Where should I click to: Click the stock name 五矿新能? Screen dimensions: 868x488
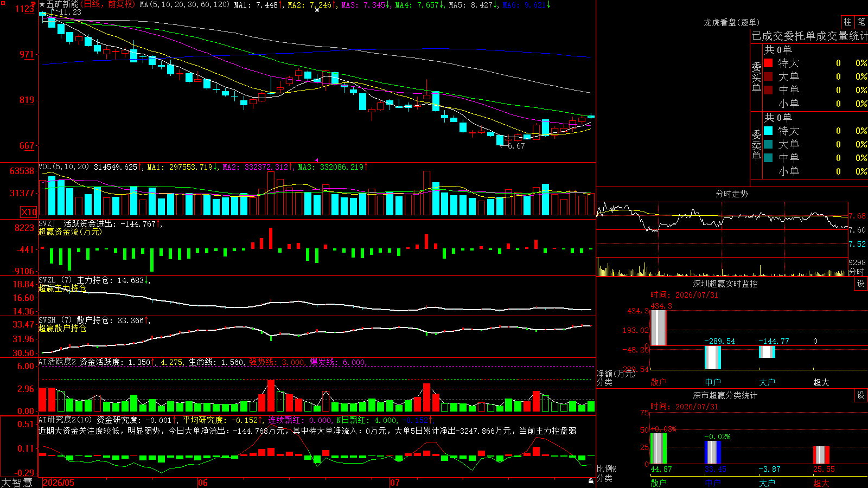click(x=62, y=4)
